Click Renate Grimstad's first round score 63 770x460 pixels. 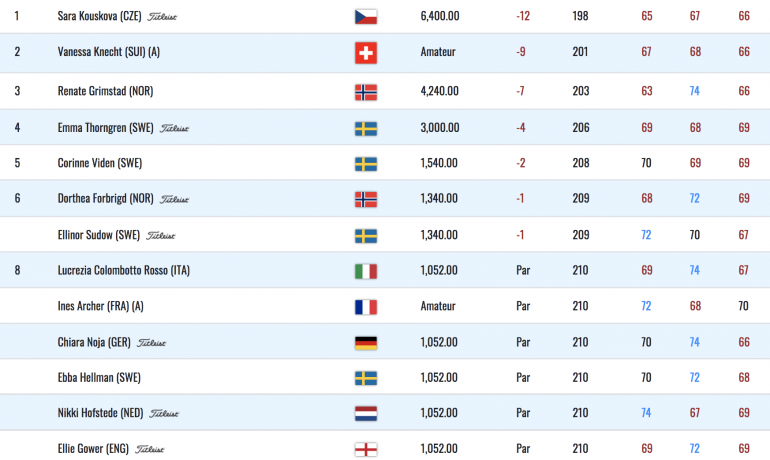tap(647, 91)
